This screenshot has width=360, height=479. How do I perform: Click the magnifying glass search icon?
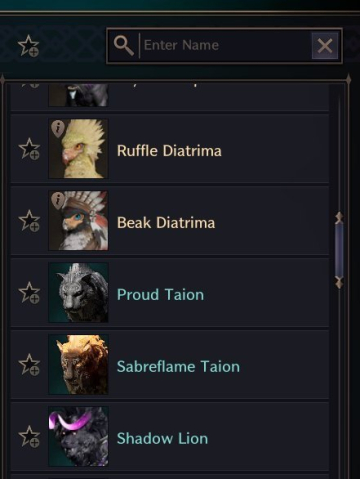123,46
